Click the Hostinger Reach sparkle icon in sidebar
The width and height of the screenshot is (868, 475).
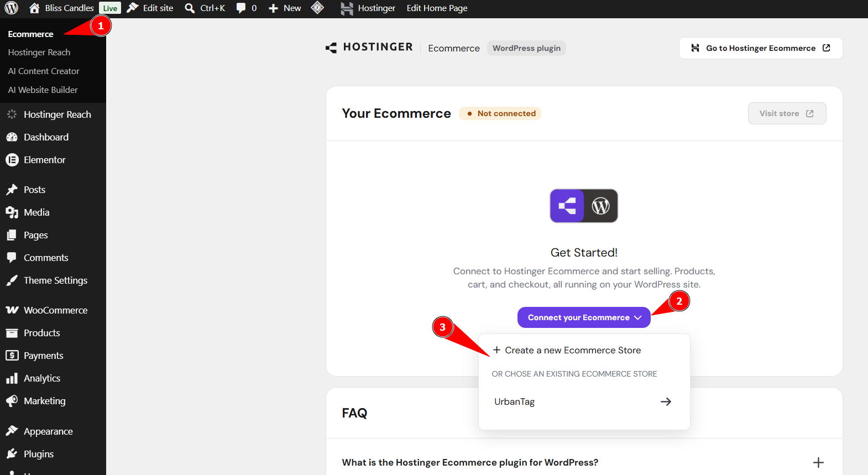click(12, 114)
